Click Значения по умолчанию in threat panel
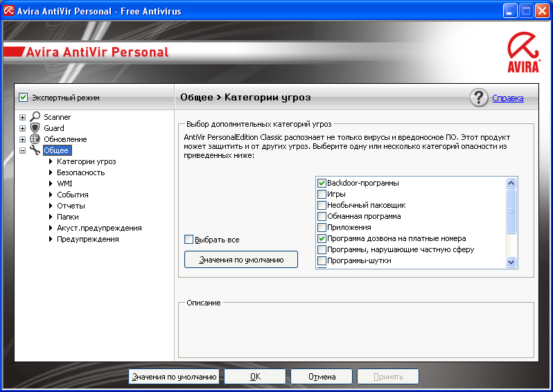This screenshot has width=553, height=392. pos(241,260)
